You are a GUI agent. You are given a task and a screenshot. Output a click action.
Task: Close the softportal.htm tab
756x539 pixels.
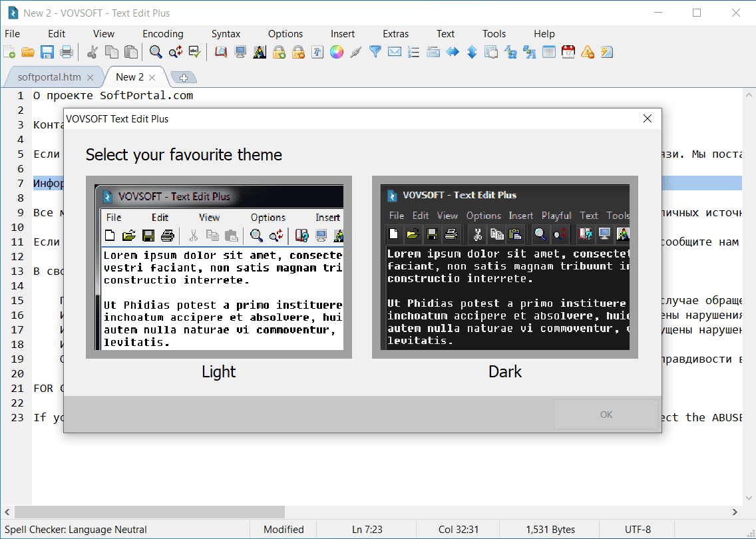coord(90,78)
